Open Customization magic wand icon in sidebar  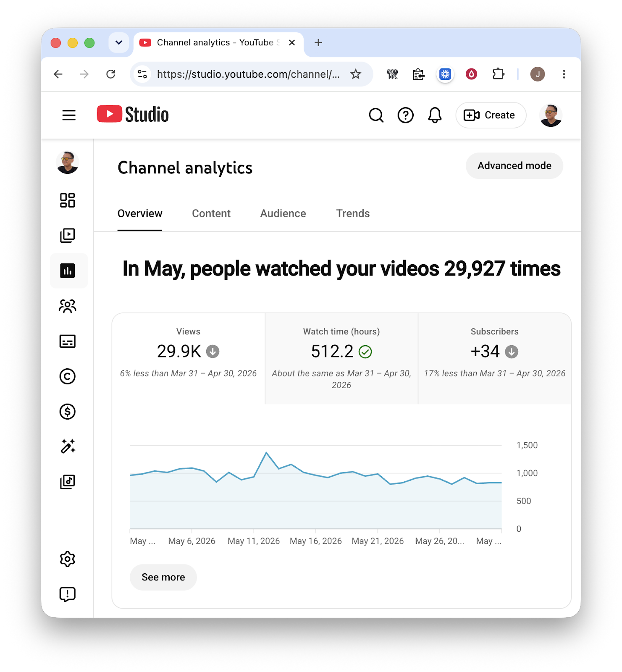coord(68,446)
